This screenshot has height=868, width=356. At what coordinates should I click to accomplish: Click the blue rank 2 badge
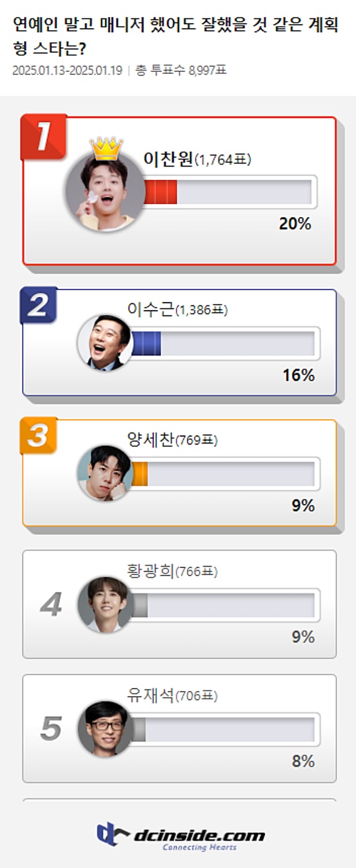[39, 306]
